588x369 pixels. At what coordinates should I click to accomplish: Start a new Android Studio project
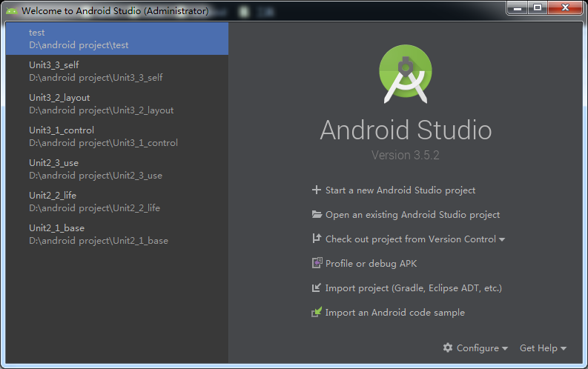point(400,190)
